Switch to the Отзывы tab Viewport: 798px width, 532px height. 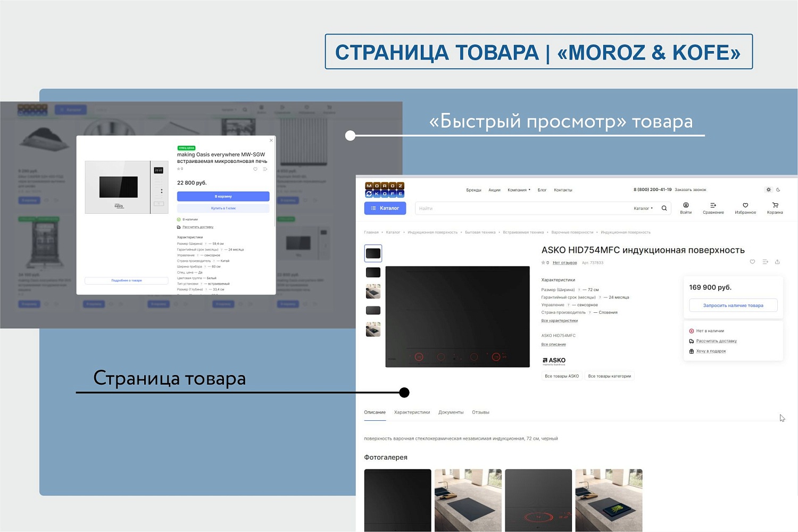coord(480,412)
